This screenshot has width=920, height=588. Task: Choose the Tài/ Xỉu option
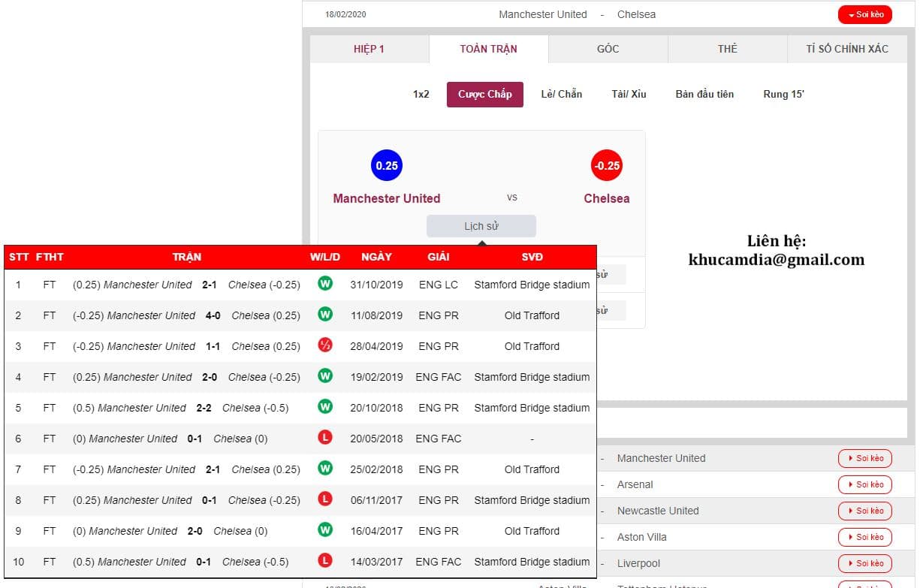pyautogui.click(x=629, y=94)
